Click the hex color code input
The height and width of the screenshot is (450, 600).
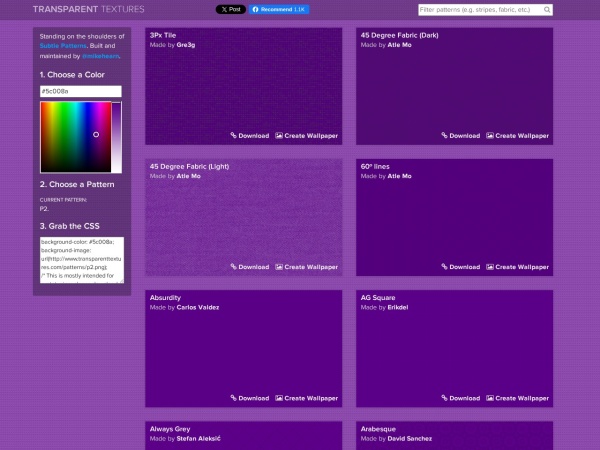(x=80, y=91)
